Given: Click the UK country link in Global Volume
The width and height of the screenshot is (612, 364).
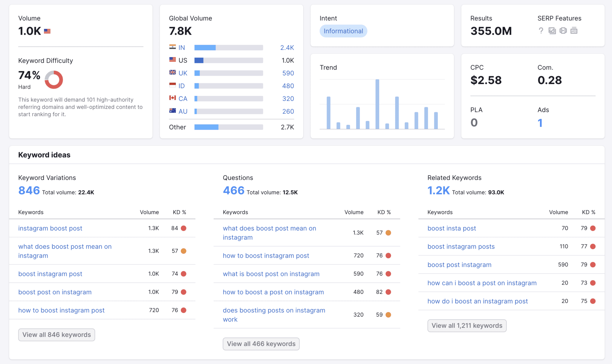Looking at the screenshot, I should coord(183,73).
